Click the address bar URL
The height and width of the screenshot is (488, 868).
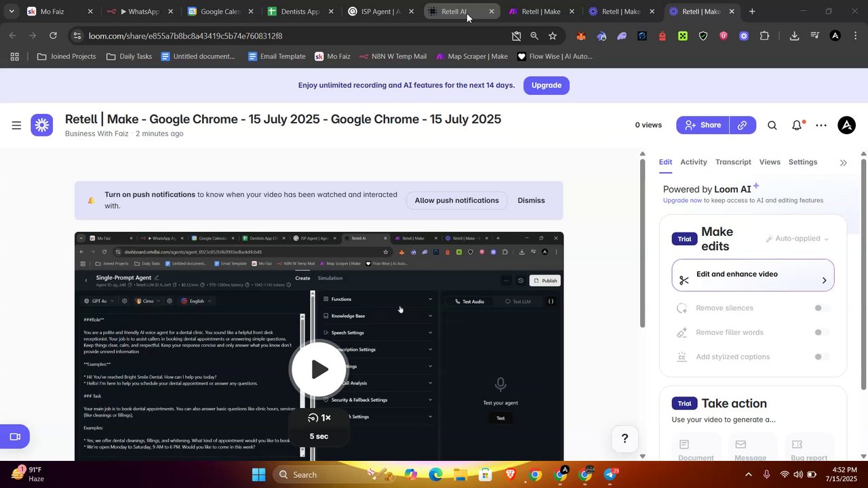tap(185, 36)
